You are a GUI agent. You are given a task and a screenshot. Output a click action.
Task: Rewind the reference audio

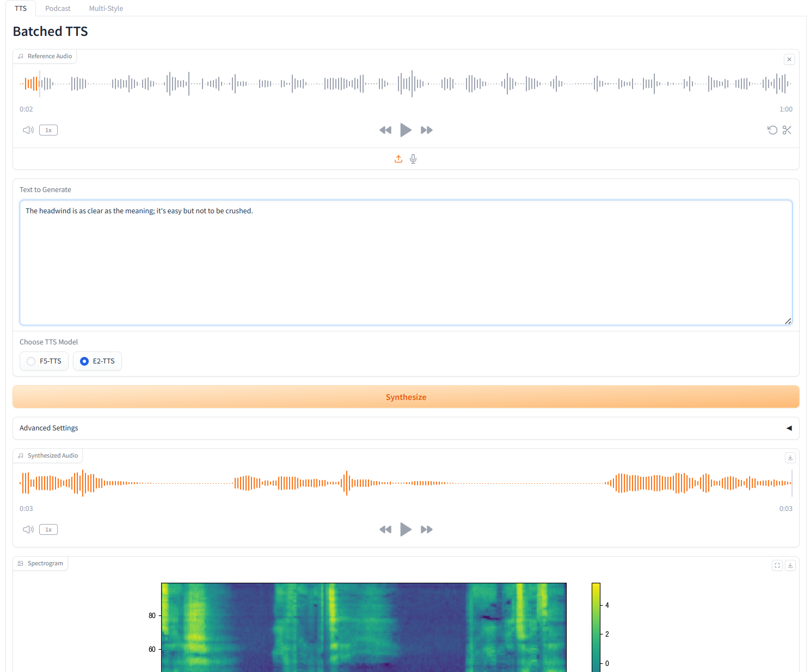point(385,130)
